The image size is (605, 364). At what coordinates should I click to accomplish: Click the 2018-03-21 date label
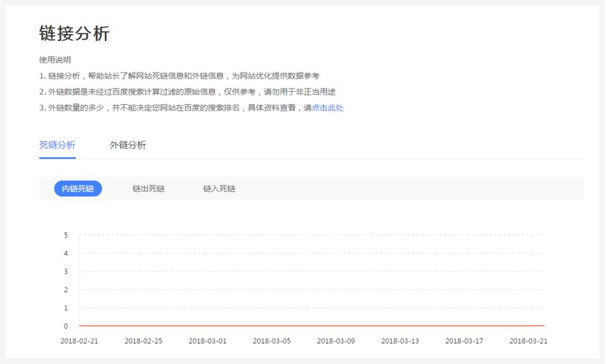point(528,340)
